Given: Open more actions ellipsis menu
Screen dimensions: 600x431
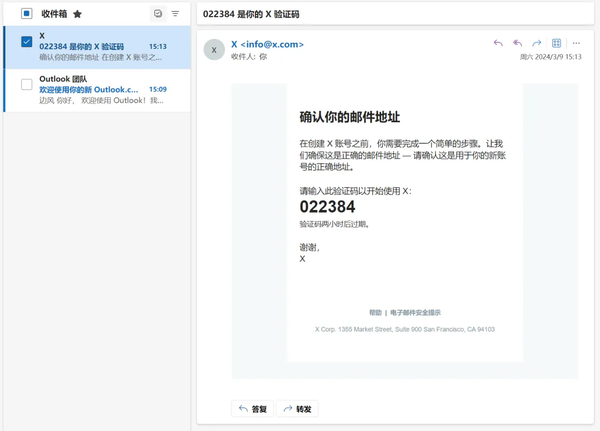Looking at the screenshot, I should pyautogui.click(x=576, y=43).
